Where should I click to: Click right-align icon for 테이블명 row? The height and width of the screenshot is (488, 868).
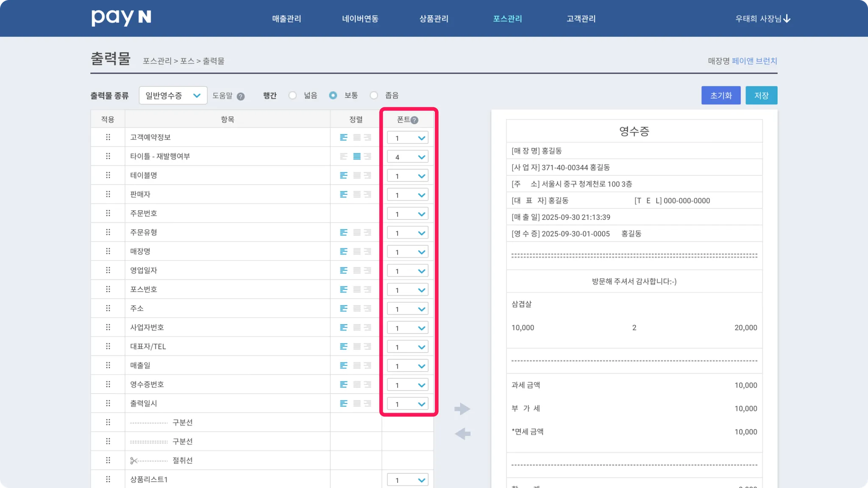(x=368, y=175)
